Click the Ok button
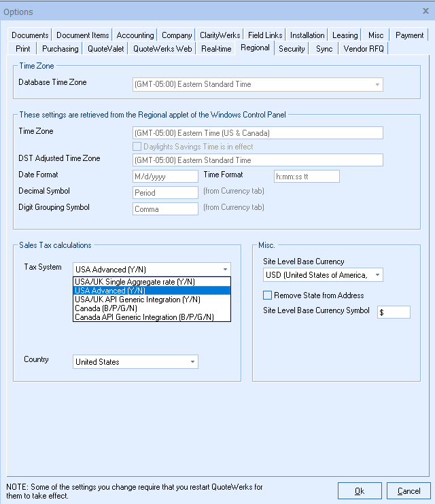This screenshot has width=435, height=504. pyautogui.click(x=360, y=490)
